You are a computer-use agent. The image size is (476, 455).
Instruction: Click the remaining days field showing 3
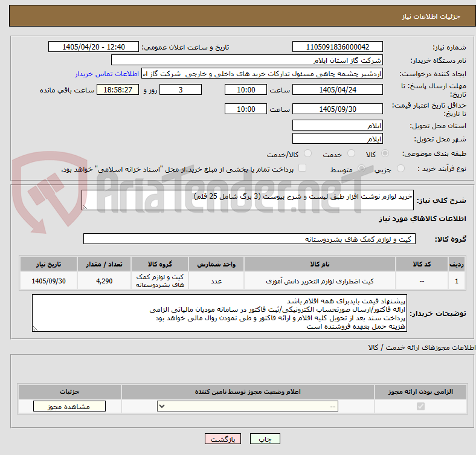pos(181,89)
